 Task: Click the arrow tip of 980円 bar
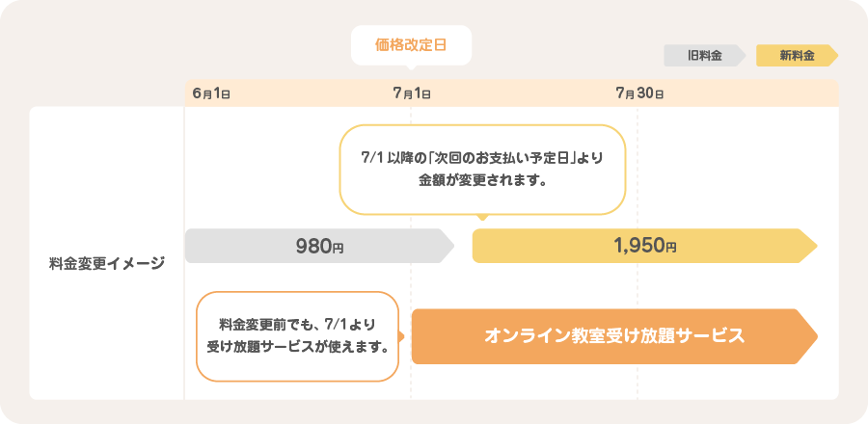click(447, 246)
